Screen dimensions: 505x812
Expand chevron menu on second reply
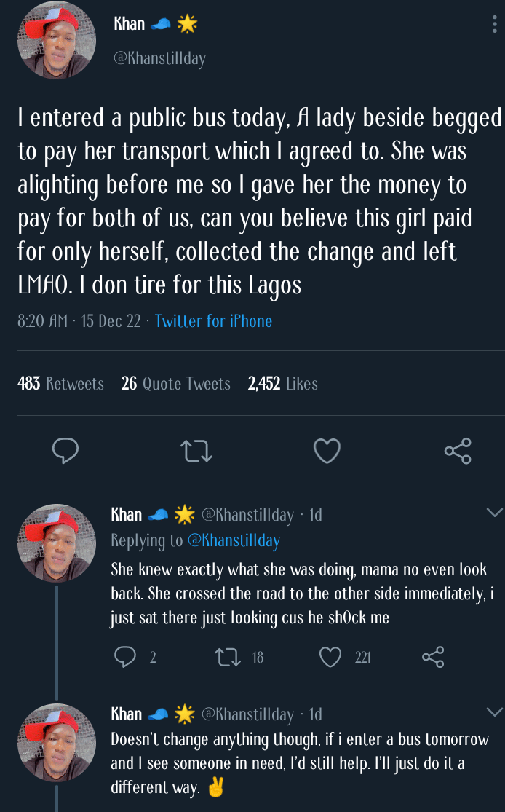click(494, 712)
